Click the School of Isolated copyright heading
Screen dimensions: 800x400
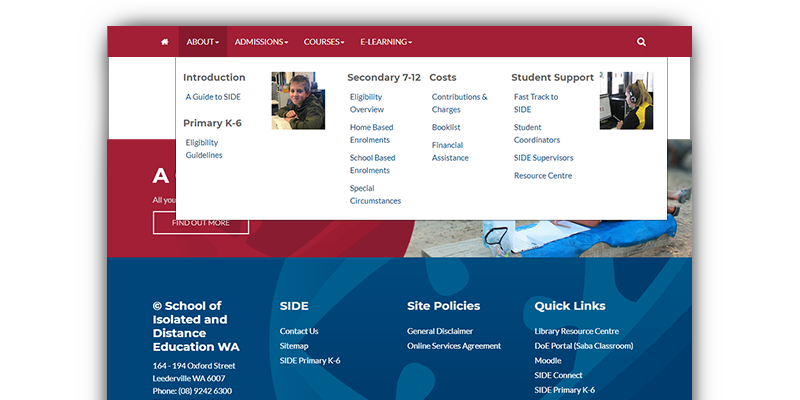pyautogui.click(x=196, y=327)
